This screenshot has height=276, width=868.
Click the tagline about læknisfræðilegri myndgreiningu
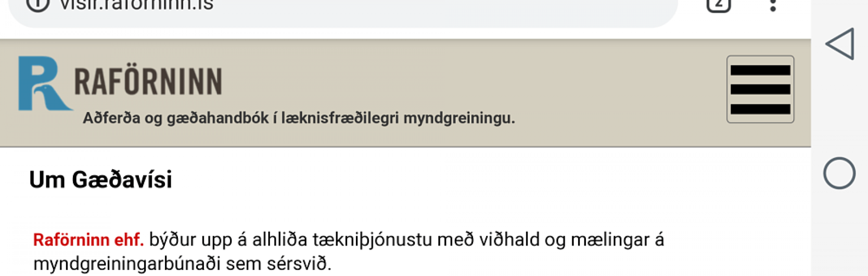click(x=299, y=118)
